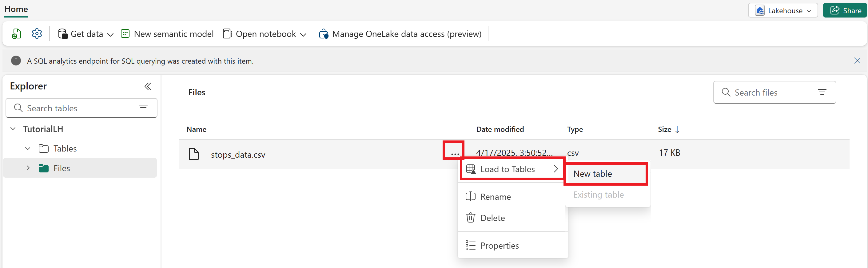
Task: Click the refresh lakehouse icon
Action: [x=16, y=34]
